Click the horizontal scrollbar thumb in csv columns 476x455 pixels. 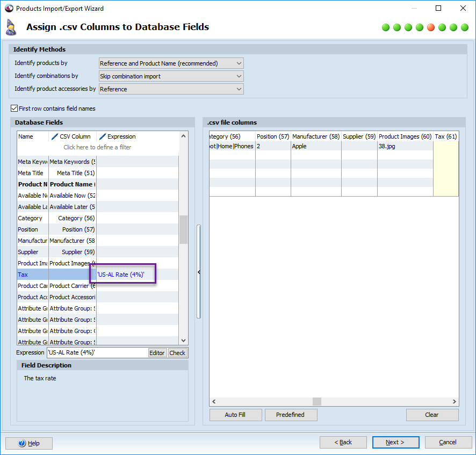click(317, 401)
